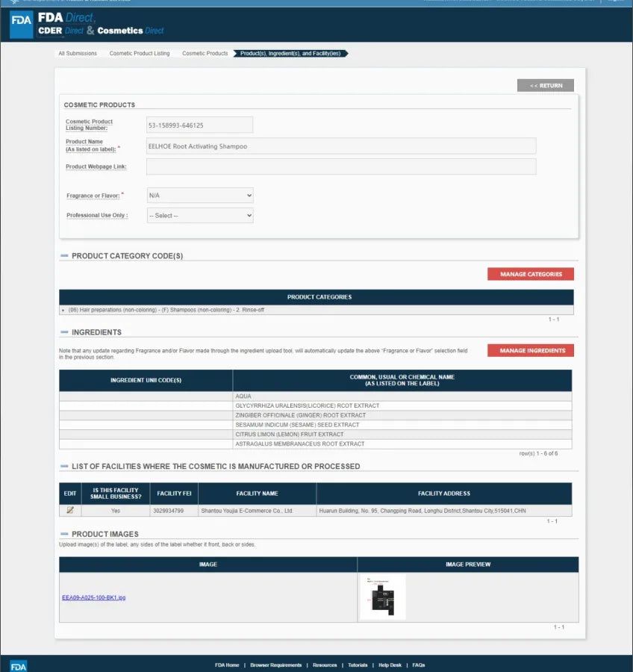
Task: Collapse the Product Images section
Action: 64,534
